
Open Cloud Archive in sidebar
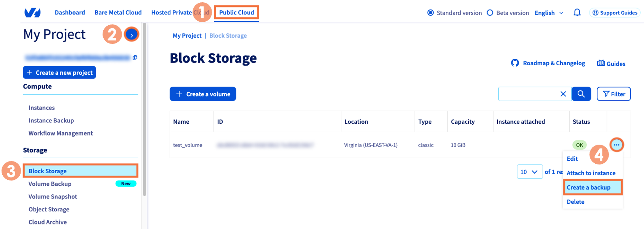pos(48,222)
